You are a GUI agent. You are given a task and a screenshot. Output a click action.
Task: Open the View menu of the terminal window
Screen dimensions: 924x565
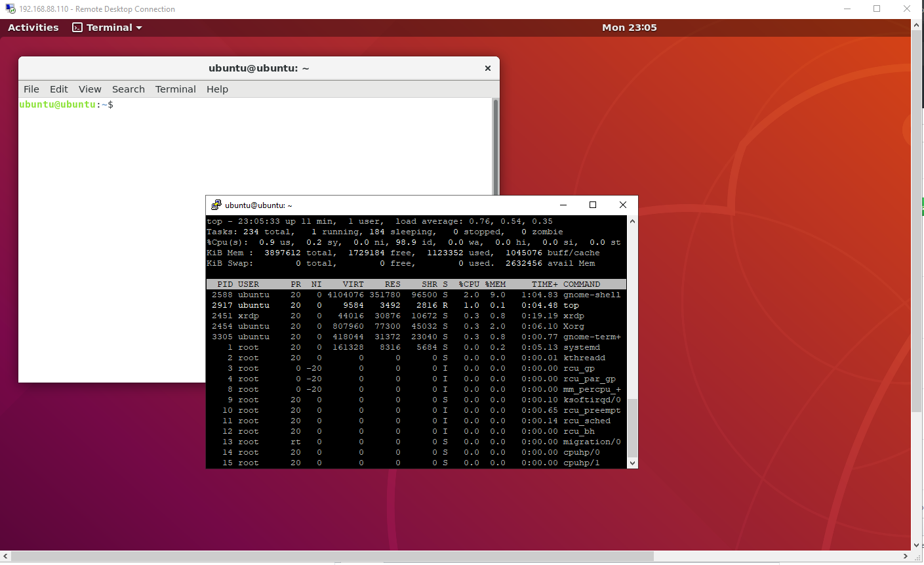tap(90, 89)
